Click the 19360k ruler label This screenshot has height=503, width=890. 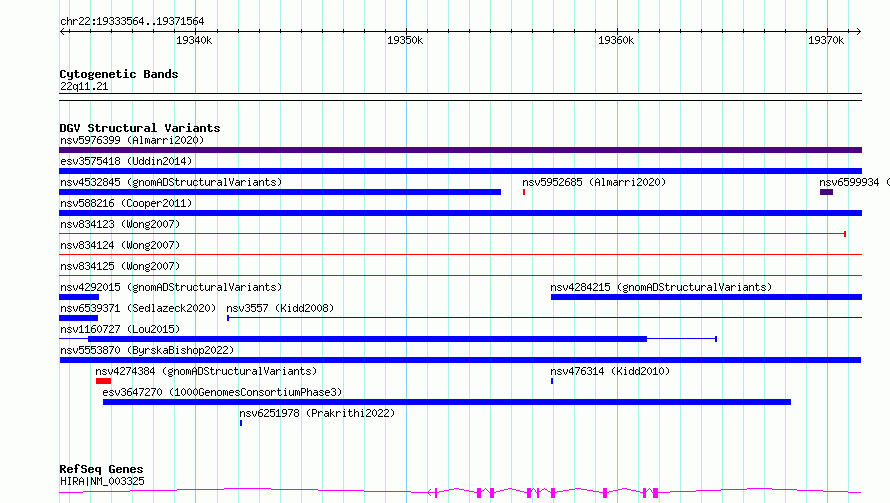point(616,40)
